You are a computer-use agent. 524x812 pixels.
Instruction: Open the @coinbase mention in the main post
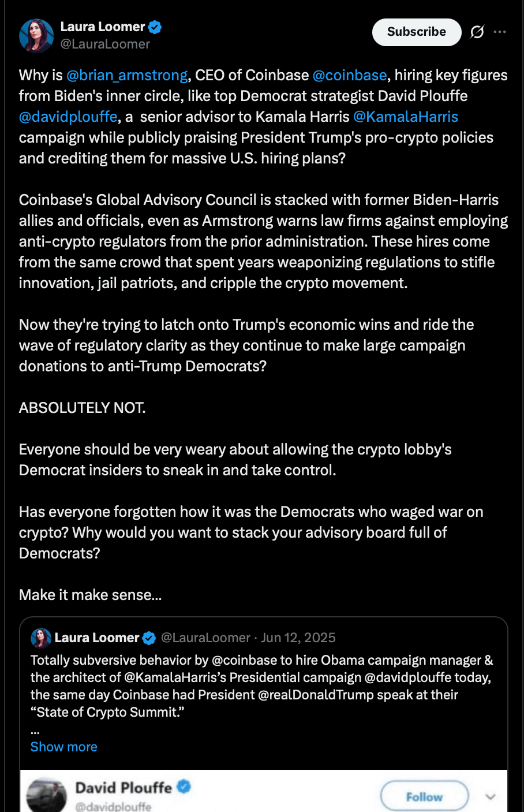[x=350, y=76]
